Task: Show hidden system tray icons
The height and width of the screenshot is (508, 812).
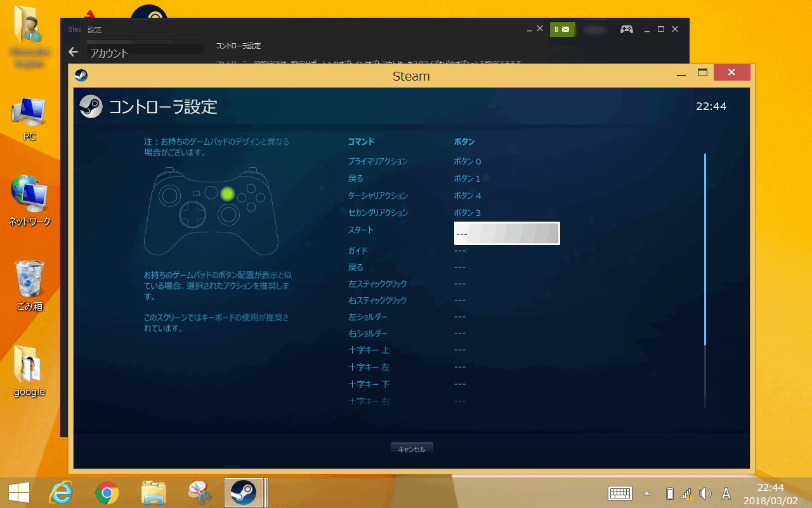Action: pyautogui.click(x=646, y=493)
